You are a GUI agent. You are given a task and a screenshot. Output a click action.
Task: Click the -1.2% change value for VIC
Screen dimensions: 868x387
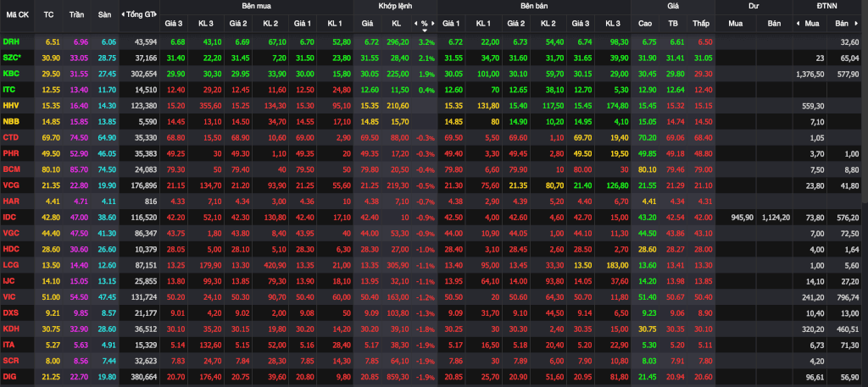pos(426,297)
